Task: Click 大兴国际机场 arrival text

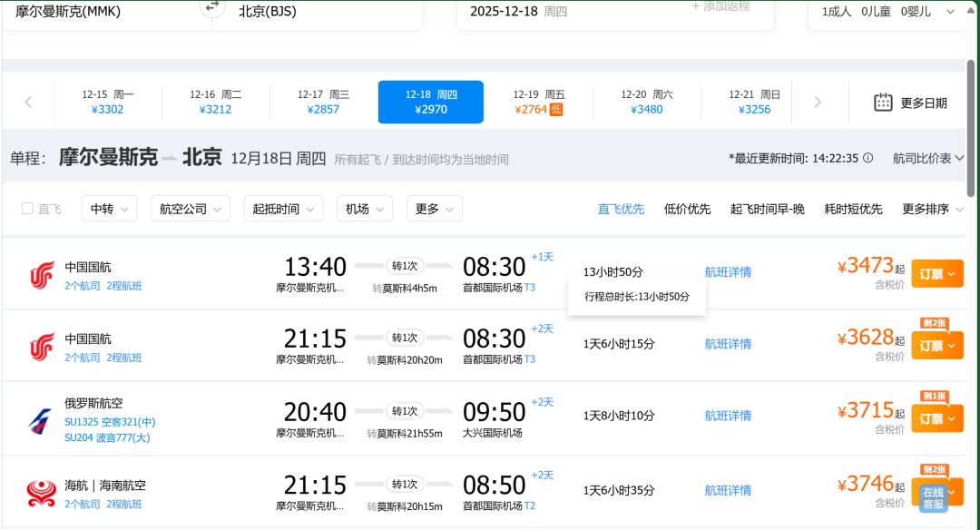Action: (493, 433)
